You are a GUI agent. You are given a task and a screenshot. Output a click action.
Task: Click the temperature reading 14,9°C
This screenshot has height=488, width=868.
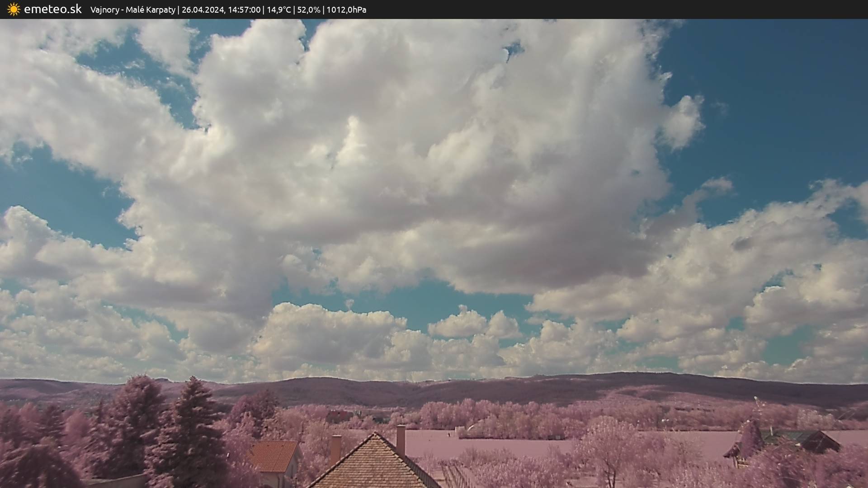(278, 9)
